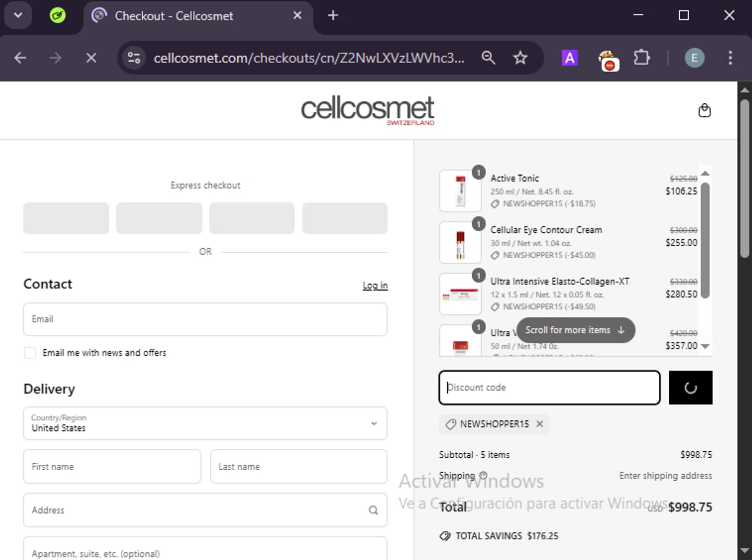
Task: Open the blocker extension with red badge
Action: coord(608,60)
